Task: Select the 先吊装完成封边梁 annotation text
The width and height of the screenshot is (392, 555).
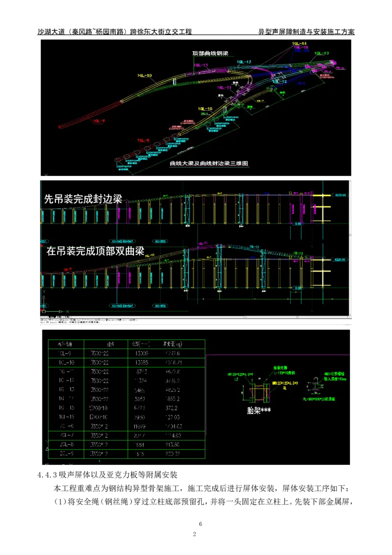Action: pyautogui.click(x=83, y=199)
